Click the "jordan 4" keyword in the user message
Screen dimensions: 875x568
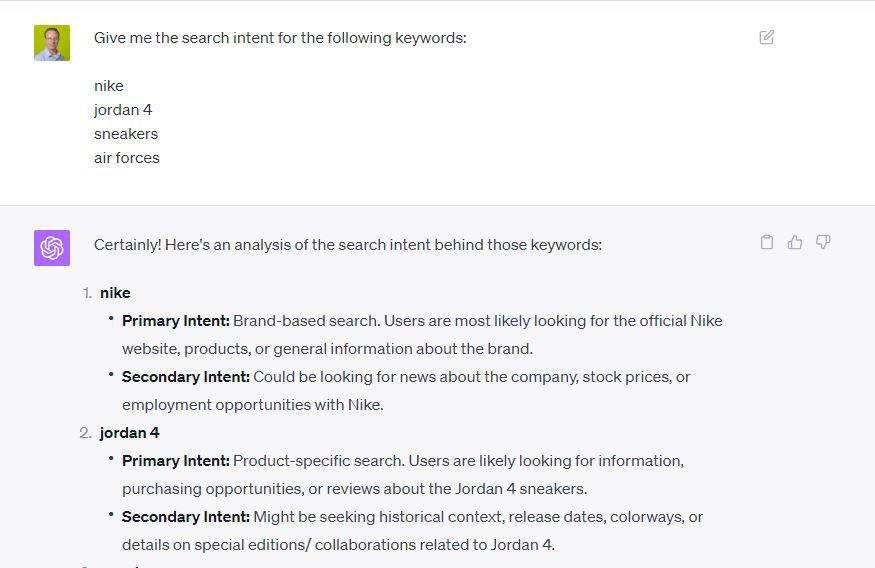coord(123,110)
